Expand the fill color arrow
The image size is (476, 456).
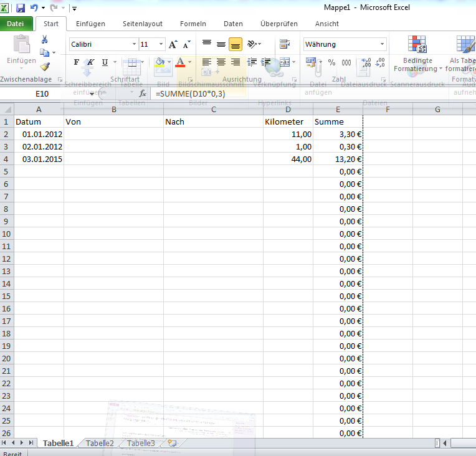pos(169,62)
